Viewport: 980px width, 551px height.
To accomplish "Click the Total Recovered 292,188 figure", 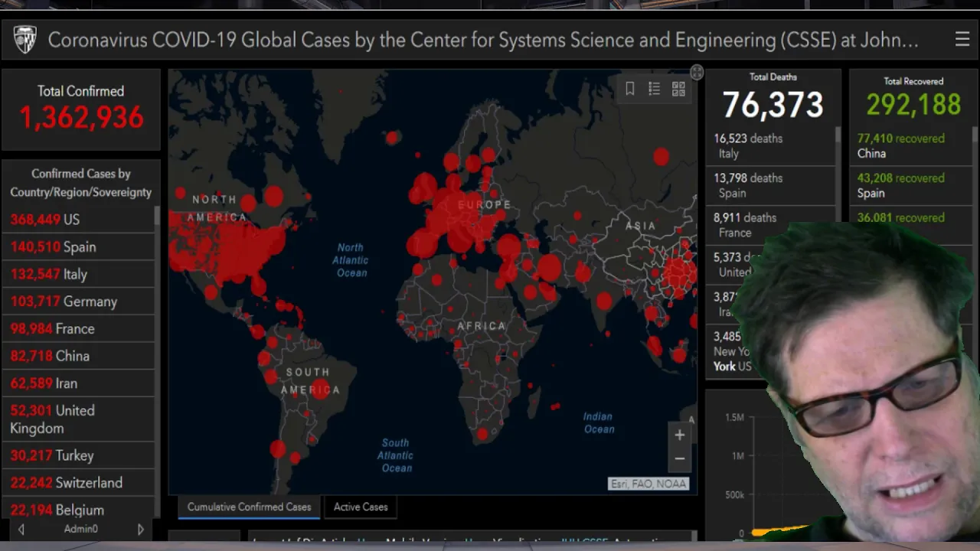I will tap(913, 105).
